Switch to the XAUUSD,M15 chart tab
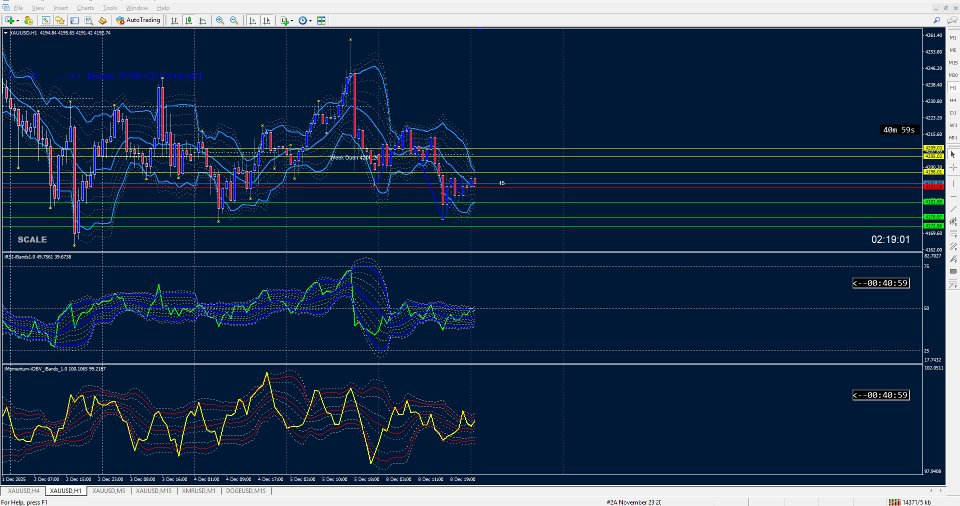The height and width of the screenshot is (506, 960). (x=153, y=491)
